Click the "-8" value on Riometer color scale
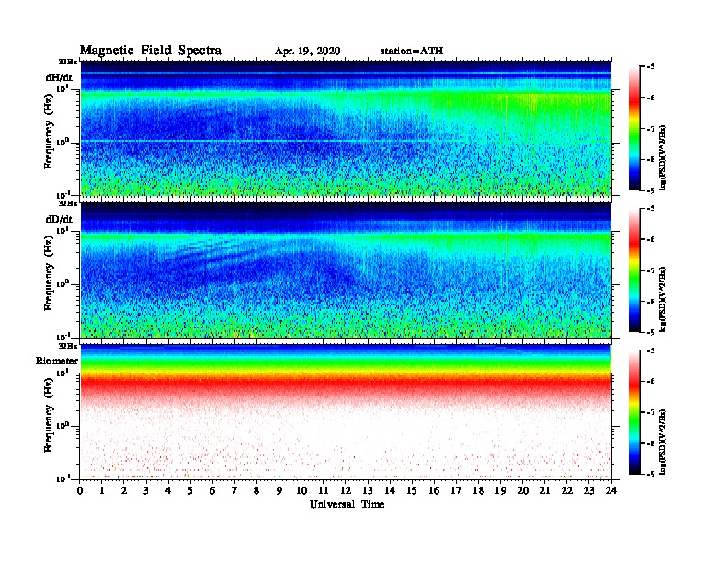 (x=650, y=443)
